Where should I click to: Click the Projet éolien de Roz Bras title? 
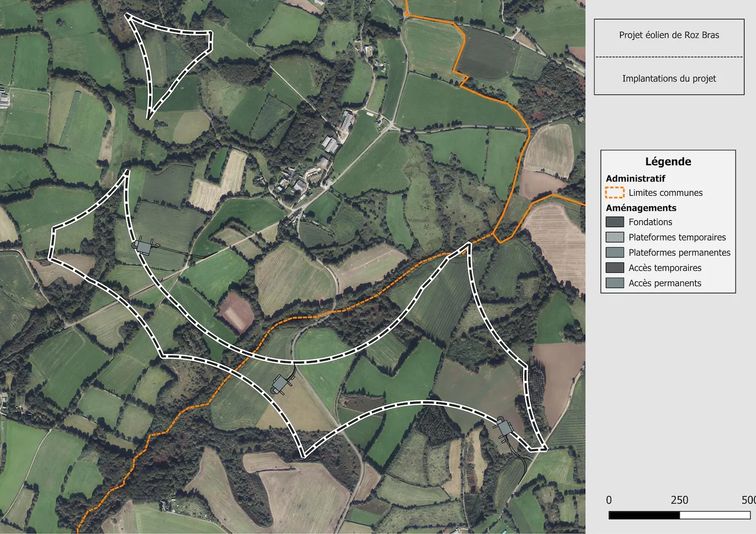click(x=669, y=35)
